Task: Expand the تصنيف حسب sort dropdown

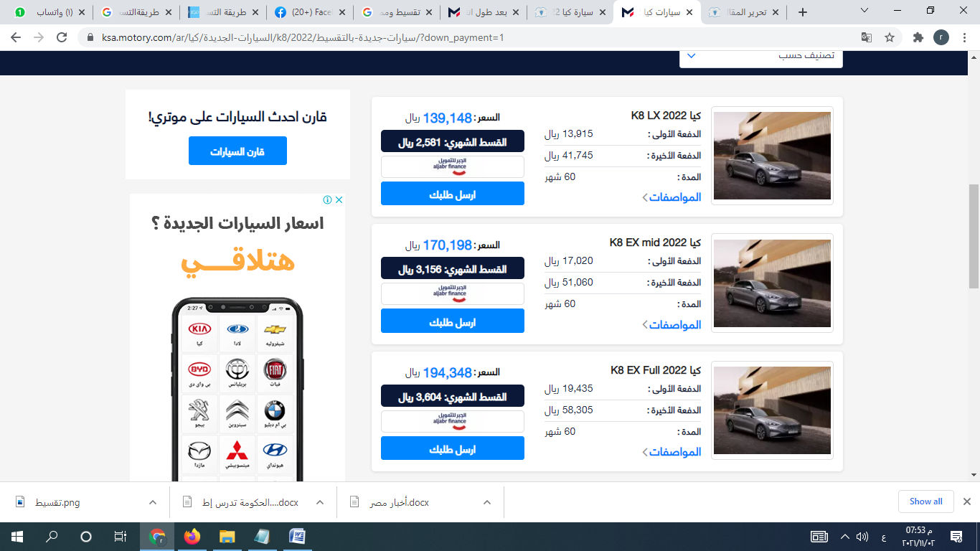Action: (761, 57)
